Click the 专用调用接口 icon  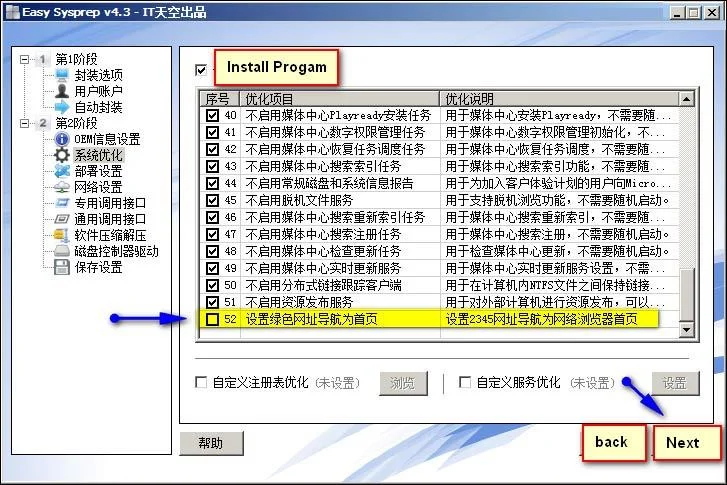62,203
